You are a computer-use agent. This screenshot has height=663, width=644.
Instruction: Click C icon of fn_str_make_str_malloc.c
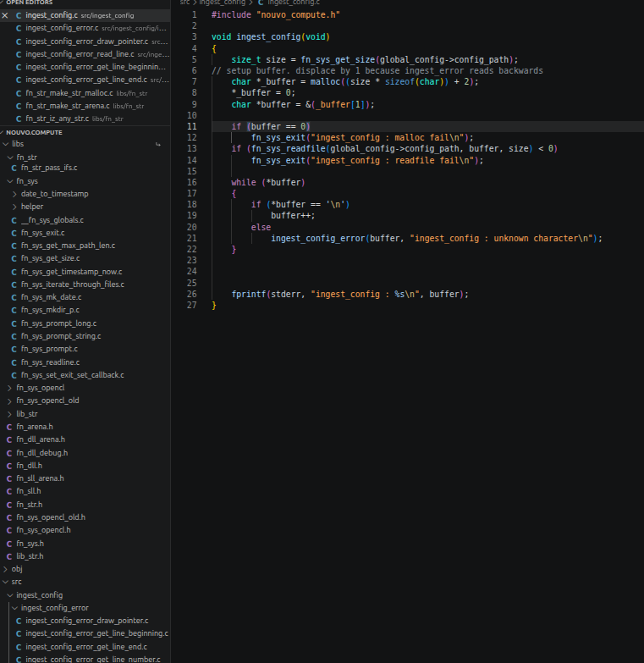[19, 93]
